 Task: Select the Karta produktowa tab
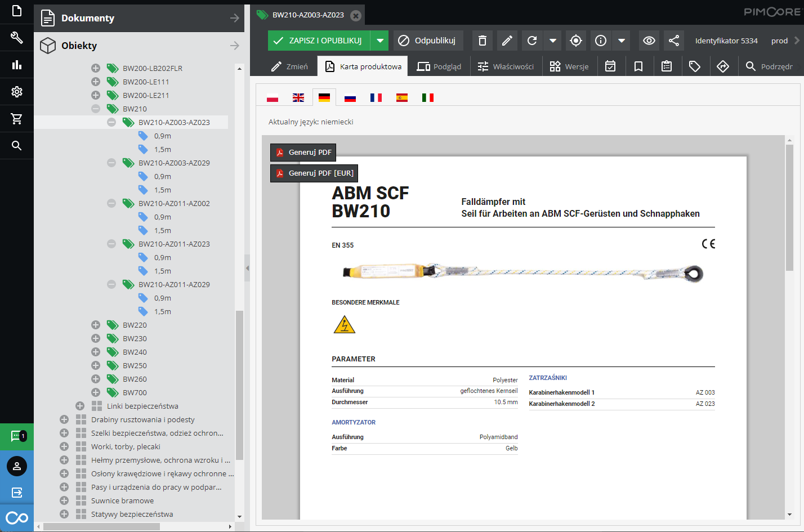click(x=363, y=66)
